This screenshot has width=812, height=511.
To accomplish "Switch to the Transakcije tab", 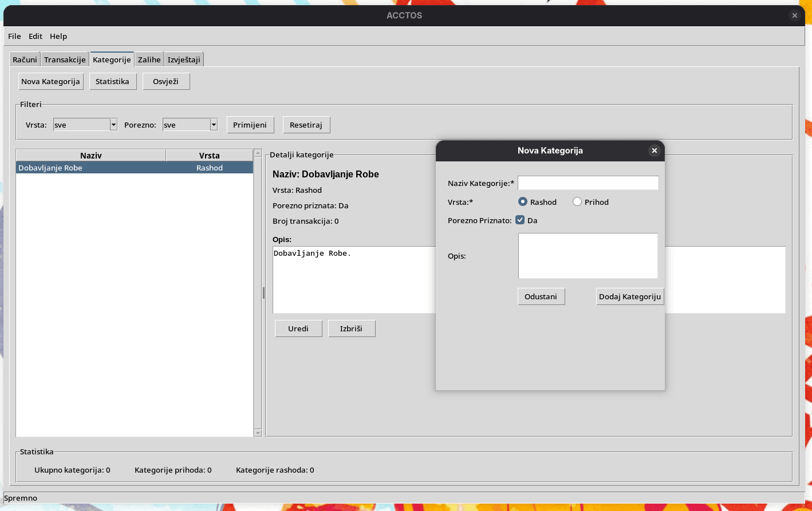I will pyautogui.click(x=65, y=60).
